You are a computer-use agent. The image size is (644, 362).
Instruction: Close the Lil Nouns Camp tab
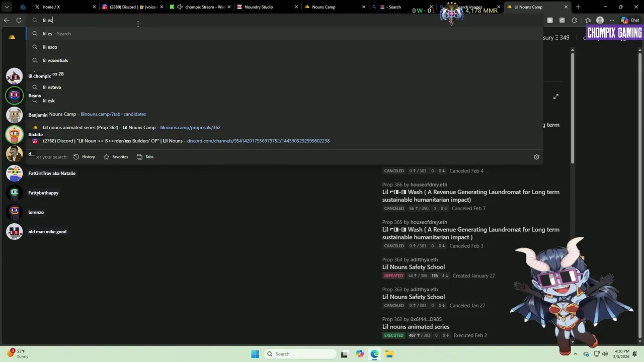click(x=566, y=7)
